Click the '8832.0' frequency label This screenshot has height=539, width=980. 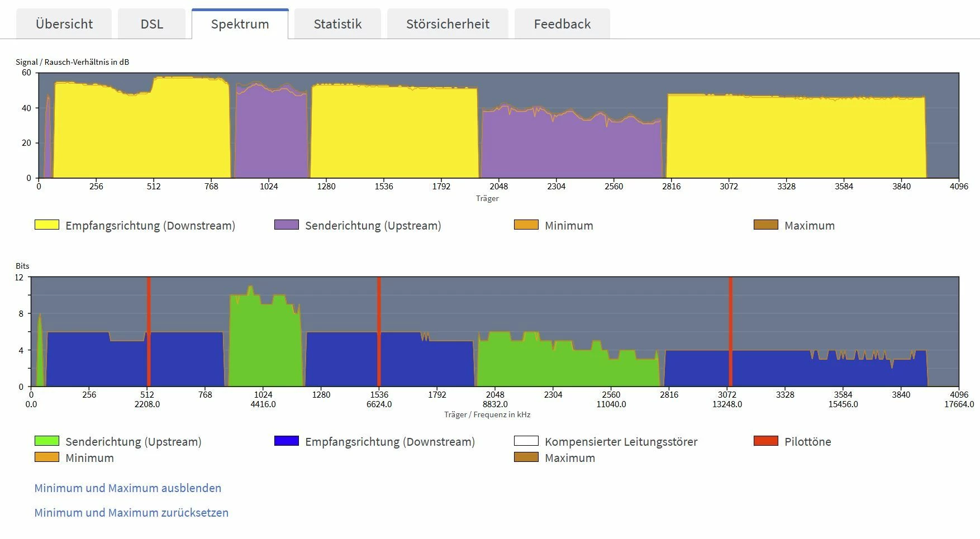click(x=496, y=404)
